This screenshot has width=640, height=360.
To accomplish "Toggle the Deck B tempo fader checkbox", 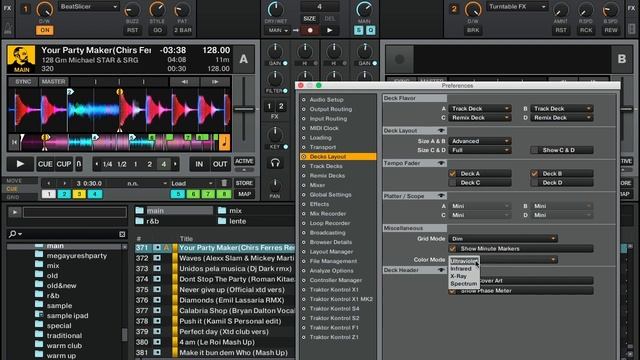I will 534,173.
